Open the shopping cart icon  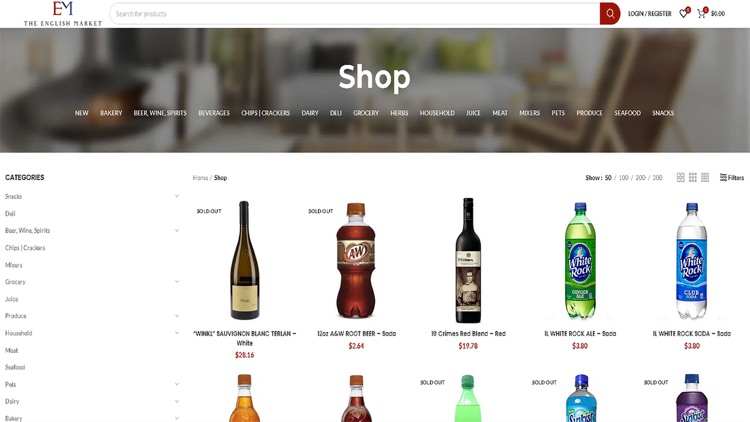pyautogui.click(x=702, y=13)
